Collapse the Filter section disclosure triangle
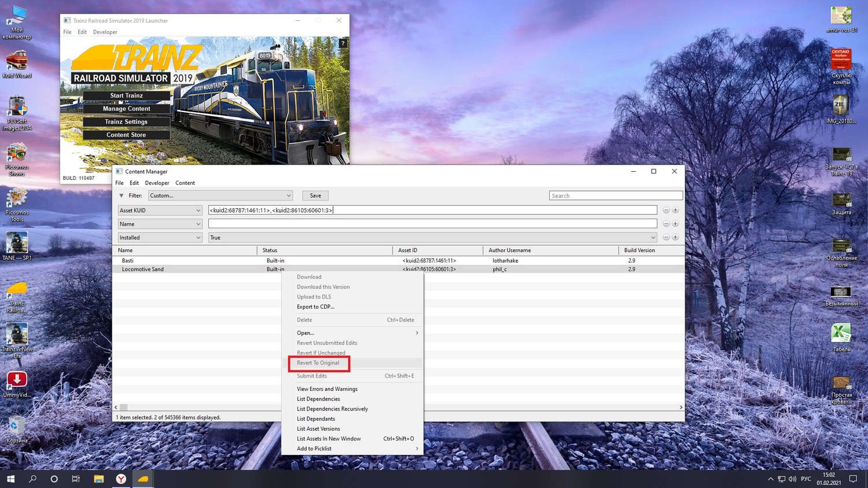 (121, 195)
